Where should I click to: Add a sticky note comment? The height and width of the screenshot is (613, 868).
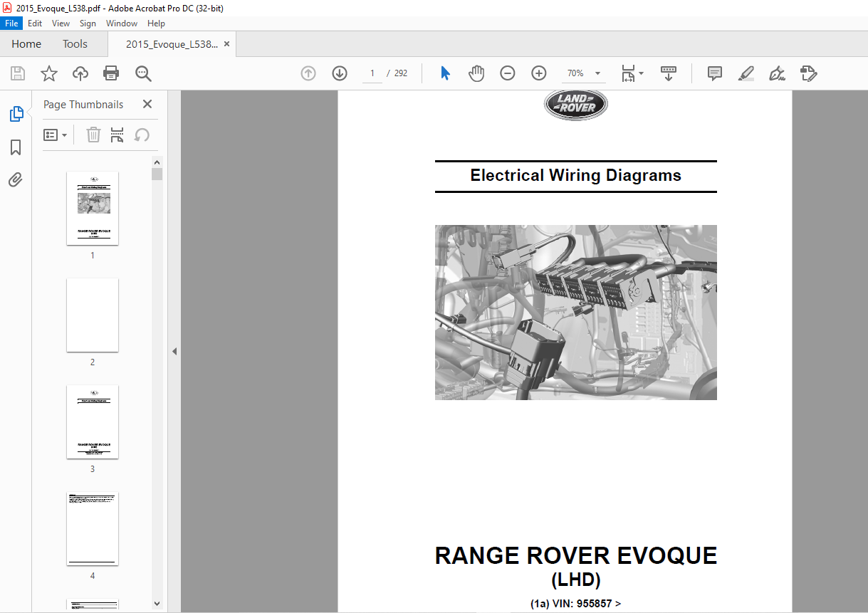pos(715,73)
